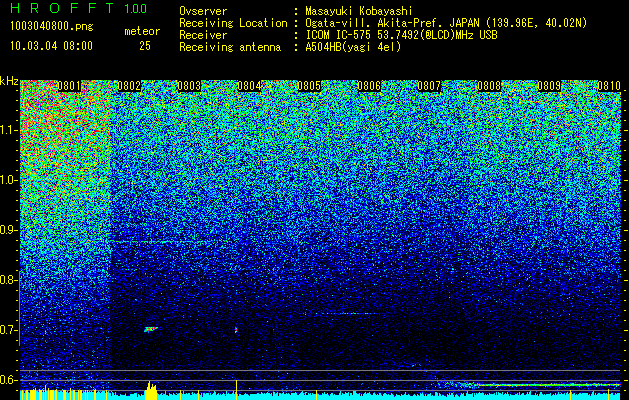629x400 pixels.
Task: Click the 0802 time marker
Action: tap(129, 86)
